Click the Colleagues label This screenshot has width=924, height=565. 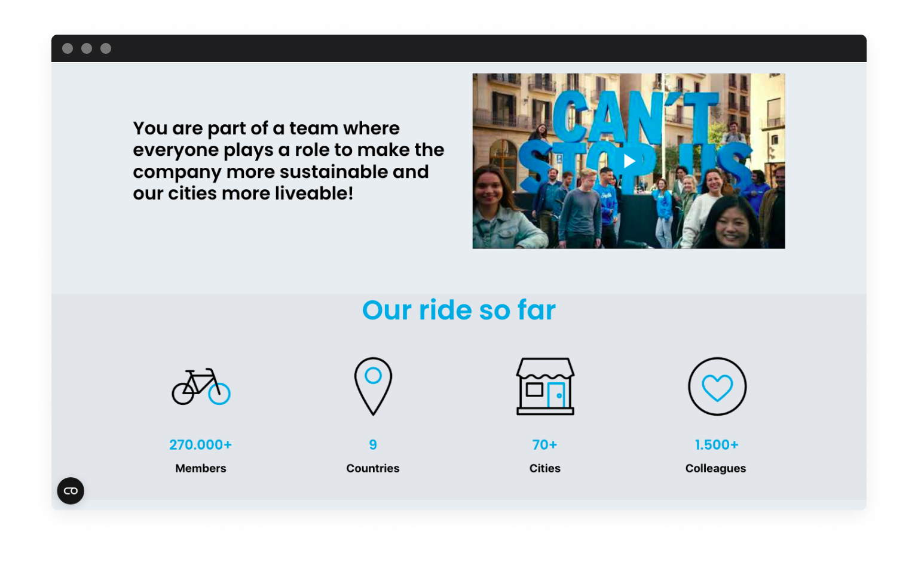[716, 468]
